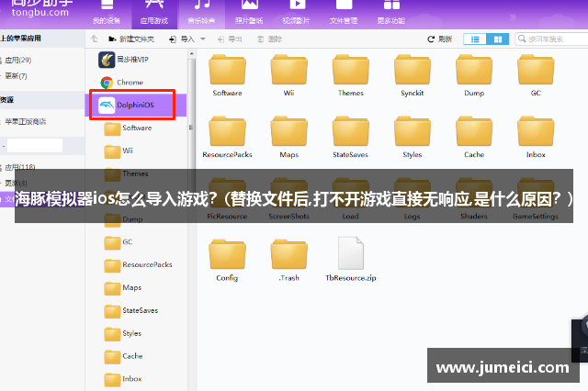
Task: Click the tree panel scrollbar up arrow
Action: coord(192,53)
